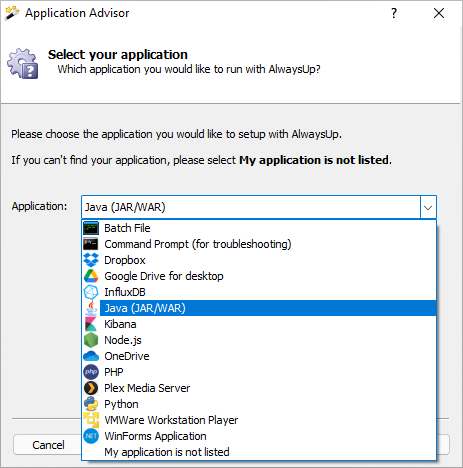Choose VMWare Workstation Player entry
Screen dimensions: 463x468
(259, 420)
